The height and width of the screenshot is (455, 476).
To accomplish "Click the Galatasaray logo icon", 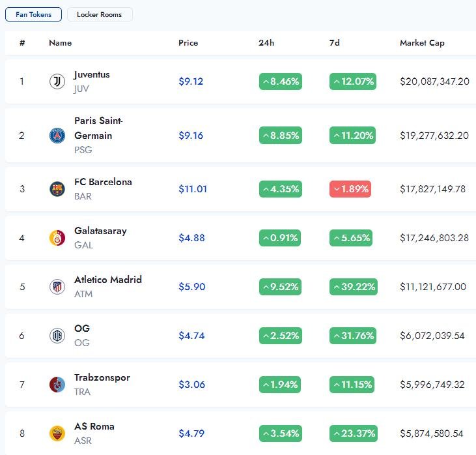I will tap(57, 238).
